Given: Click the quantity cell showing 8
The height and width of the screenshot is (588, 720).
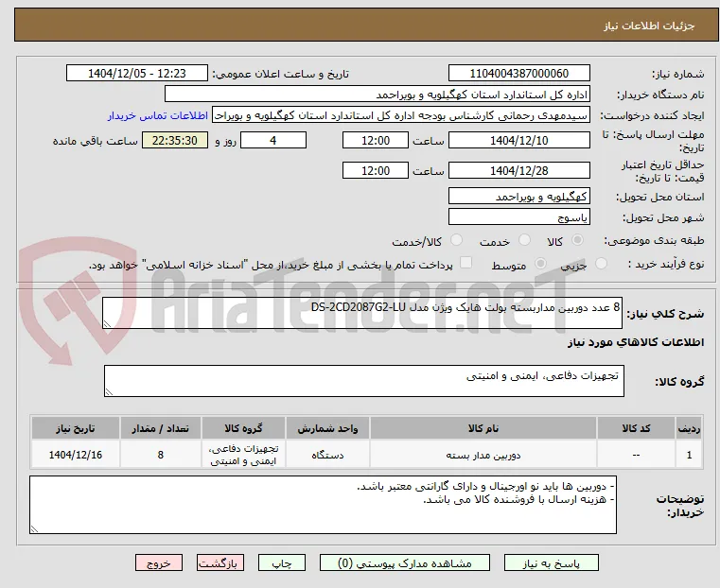Looking at the screenshot, I should [x=160, y=455].
